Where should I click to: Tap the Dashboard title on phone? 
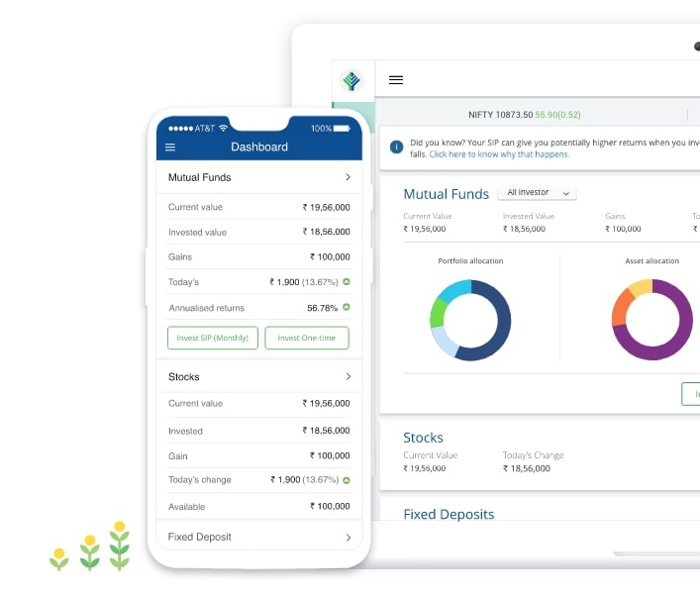259,147
